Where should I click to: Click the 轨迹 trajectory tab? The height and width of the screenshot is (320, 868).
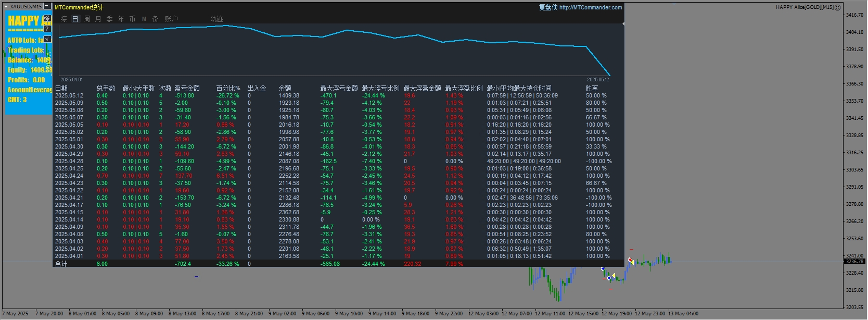(216, 19)
